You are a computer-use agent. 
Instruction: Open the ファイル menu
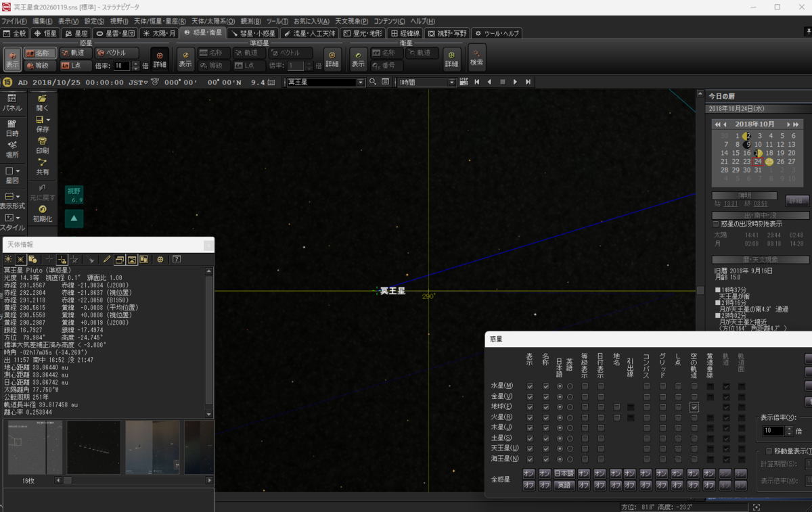tap(14, 22)
